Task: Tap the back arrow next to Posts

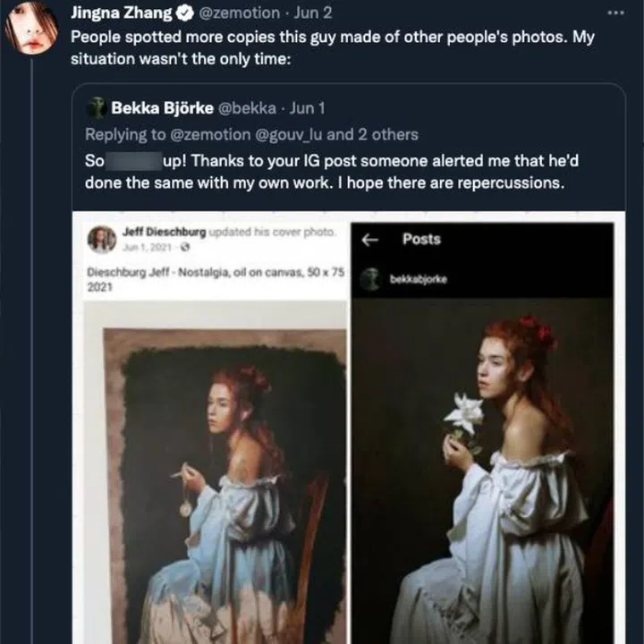Action: click(370, 240)
